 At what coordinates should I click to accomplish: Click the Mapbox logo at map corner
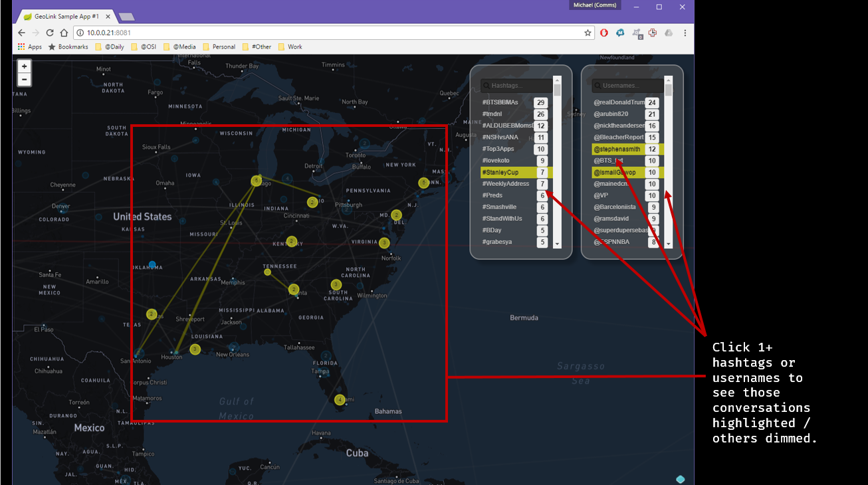tap(681, 479)
